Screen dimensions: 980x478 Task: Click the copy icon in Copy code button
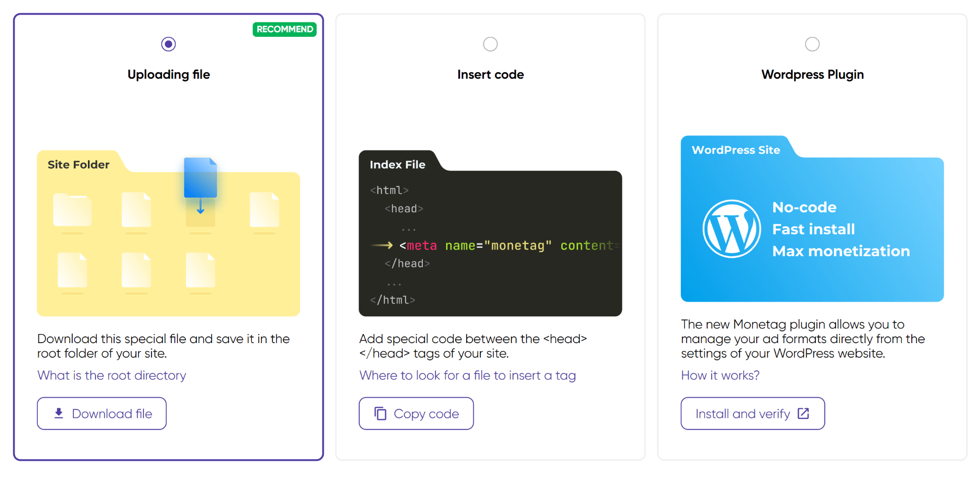coord(380,413)
